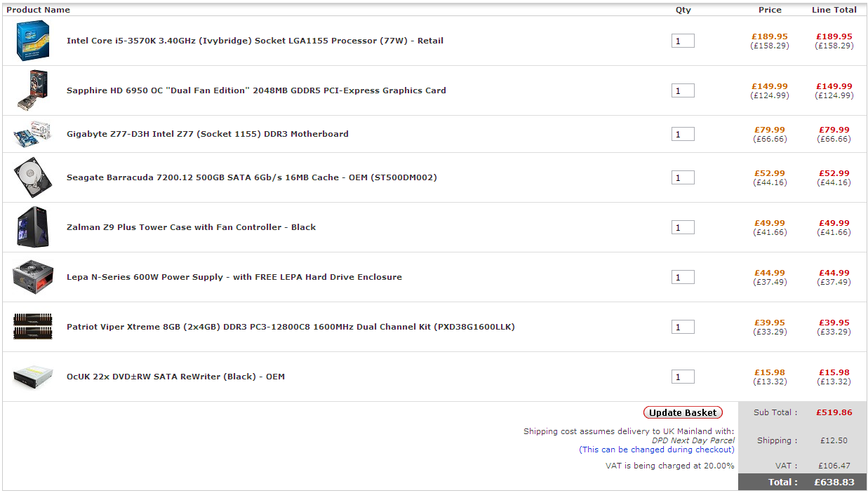This screenshot has width=868, height=493.
Task: Click the OcUK DVD ReWriter image
Action: (x=32, y=377)
